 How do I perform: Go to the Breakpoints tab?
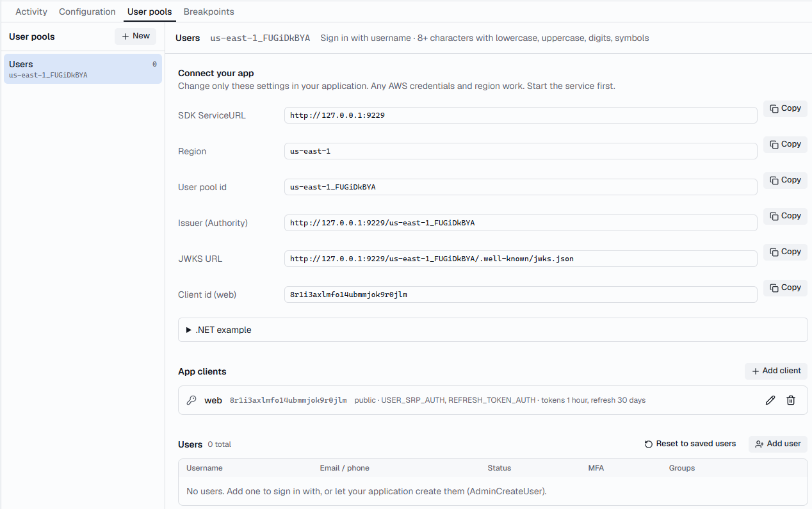tap(209, 12)
